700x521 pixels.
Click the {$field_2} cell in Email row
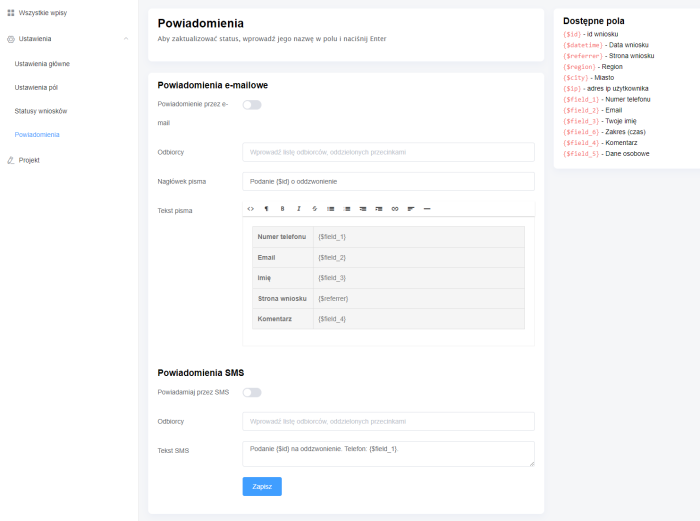pyautogui.click(x=419, y=258)
